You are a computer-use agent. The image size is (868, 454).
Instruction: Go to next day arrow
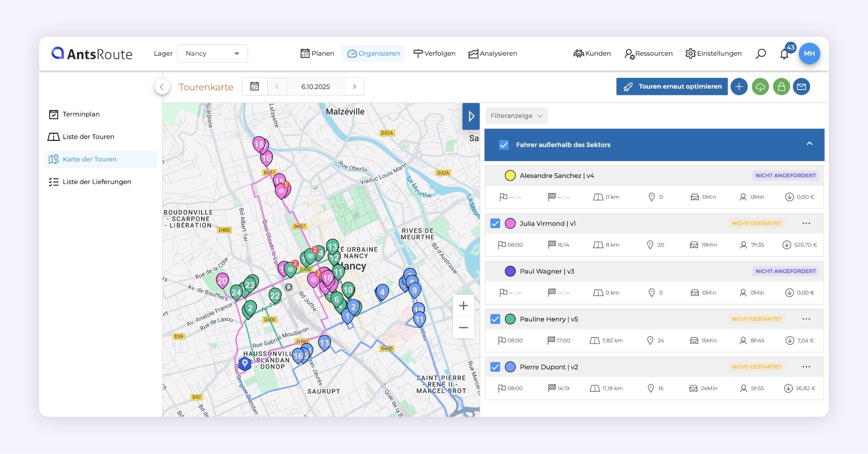coord(354,87)
